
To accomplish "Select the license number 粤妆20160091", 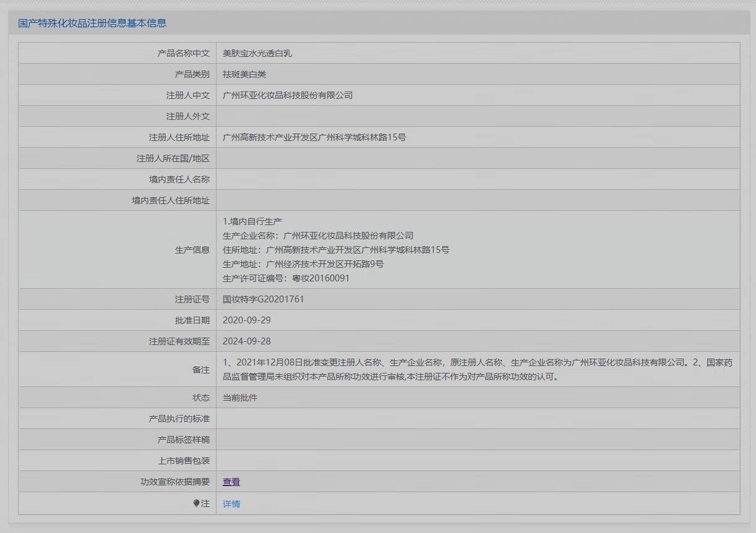I will click(320, 278).
